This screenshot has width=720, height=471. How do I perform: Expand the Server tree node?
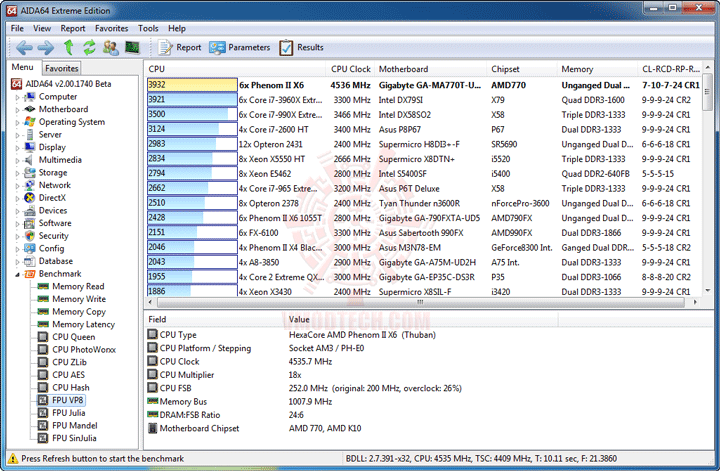(x=17, y=135)
